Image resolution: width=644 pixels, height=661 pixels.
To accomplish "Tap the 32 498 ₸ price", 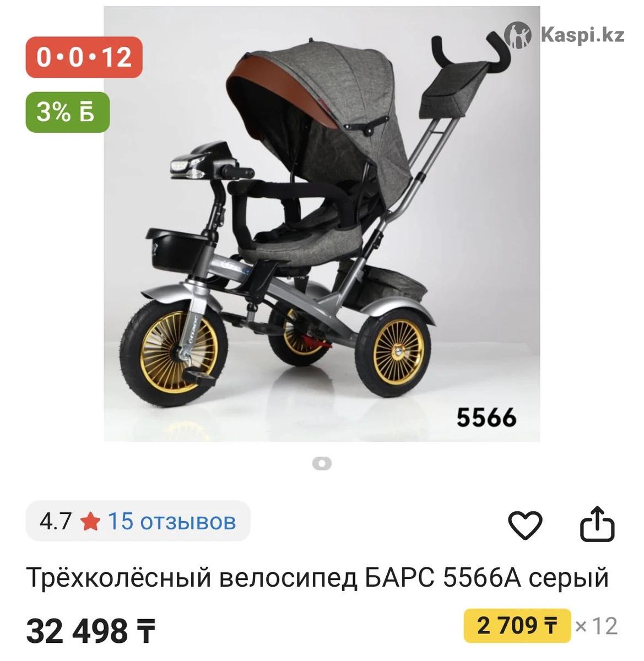I will pos(91,630).
